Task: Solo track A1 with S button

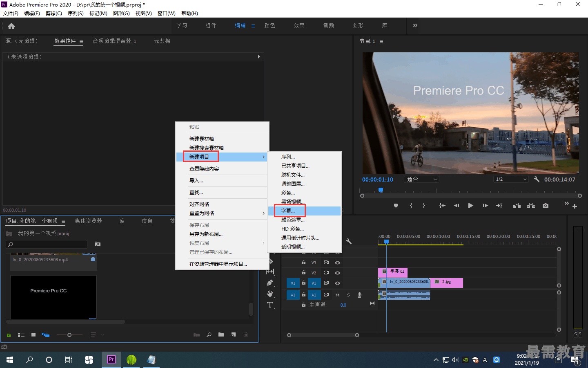Action: [x=348, y=295]
